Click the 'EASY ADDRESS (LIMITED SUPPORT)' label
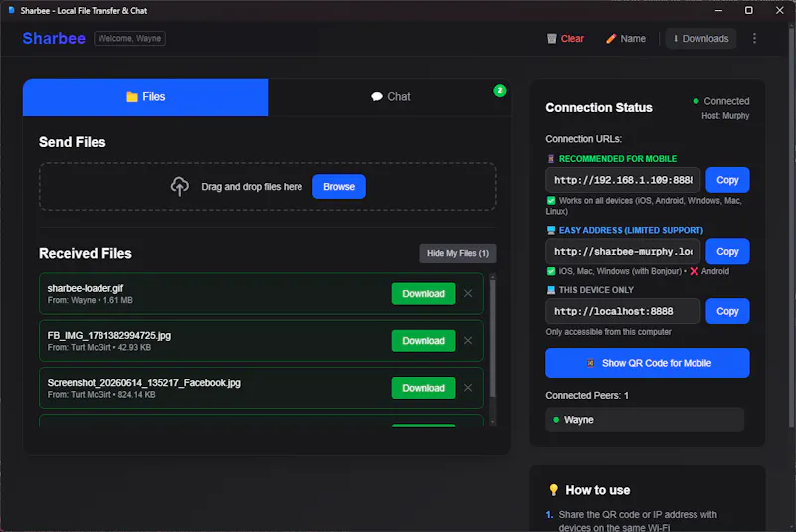Image resolution: width=796 pixels, height=532 pixels. click(x=631, y=231)
